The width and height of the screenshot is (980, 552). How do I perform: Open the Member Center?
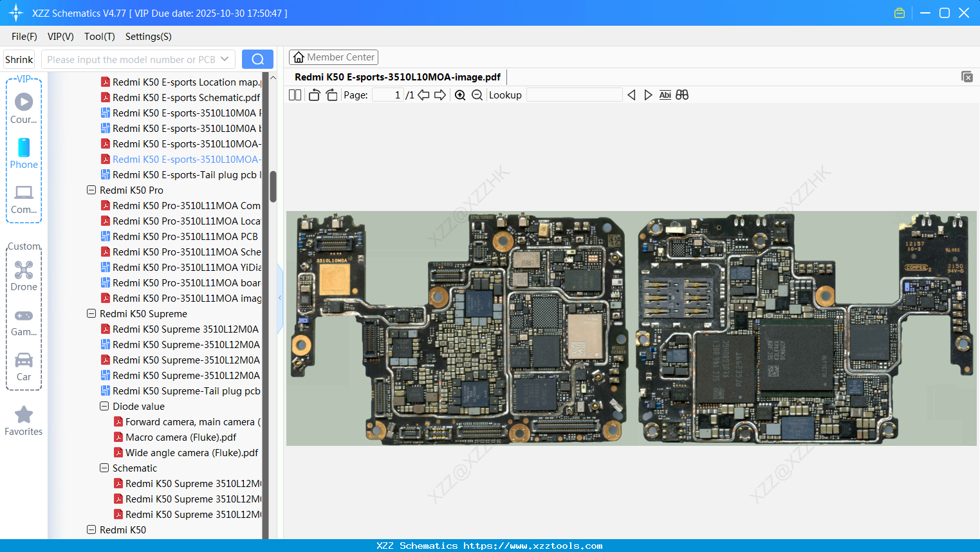tap(333, 57)
